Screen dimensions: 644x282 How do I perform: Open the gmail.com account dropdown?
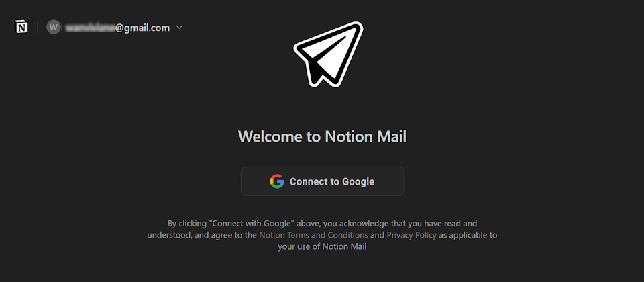[115, 27]
